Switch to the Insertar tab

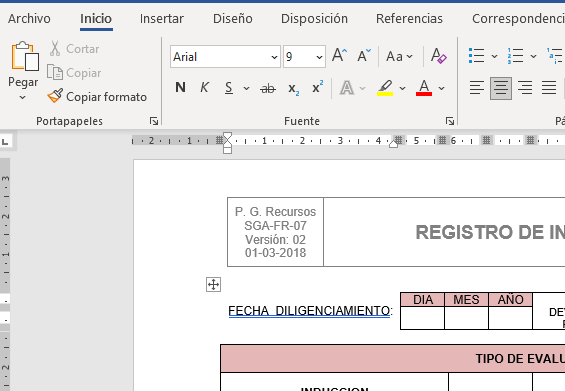coord(162,19)
